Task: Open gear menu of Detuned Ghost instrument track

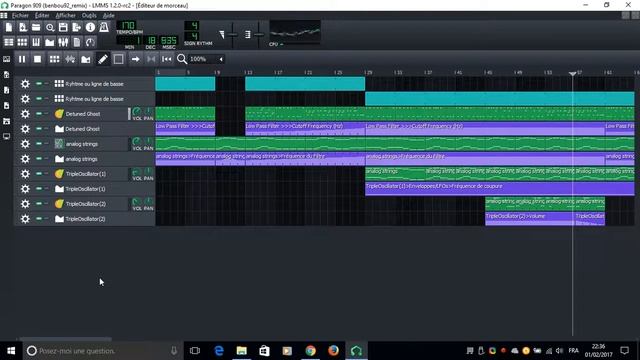Action: click(25, 114)
